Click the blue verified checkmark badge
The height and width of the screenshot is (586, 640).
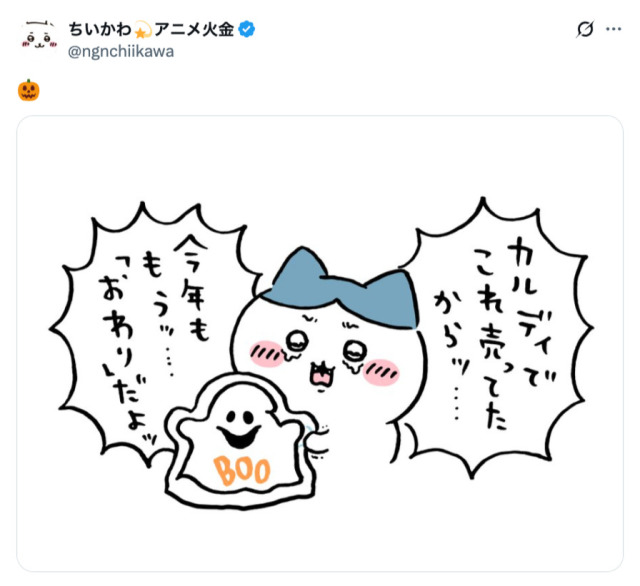247,29
